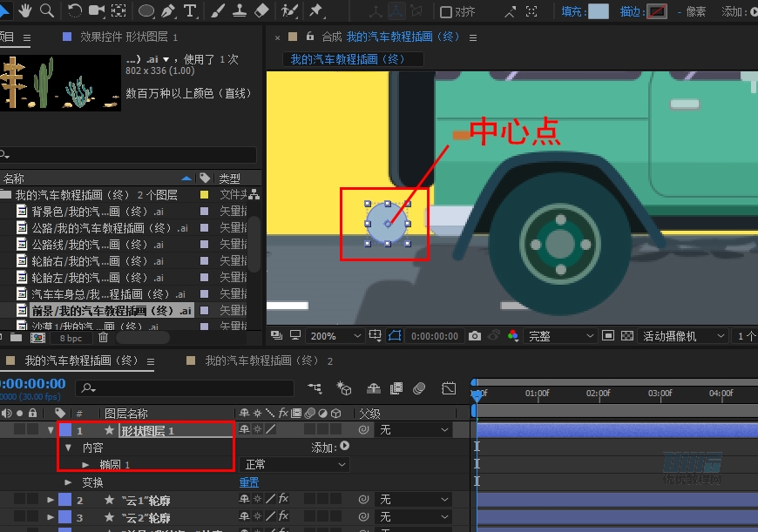Select the Pen tool
The image size is (758, 532).
point(166,11)
